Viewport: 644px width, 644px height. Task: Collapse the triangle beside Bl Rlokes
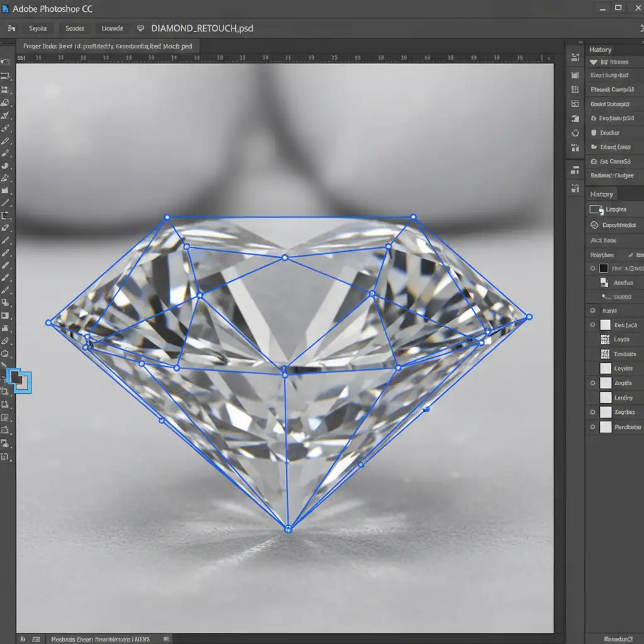pos(593,62)
